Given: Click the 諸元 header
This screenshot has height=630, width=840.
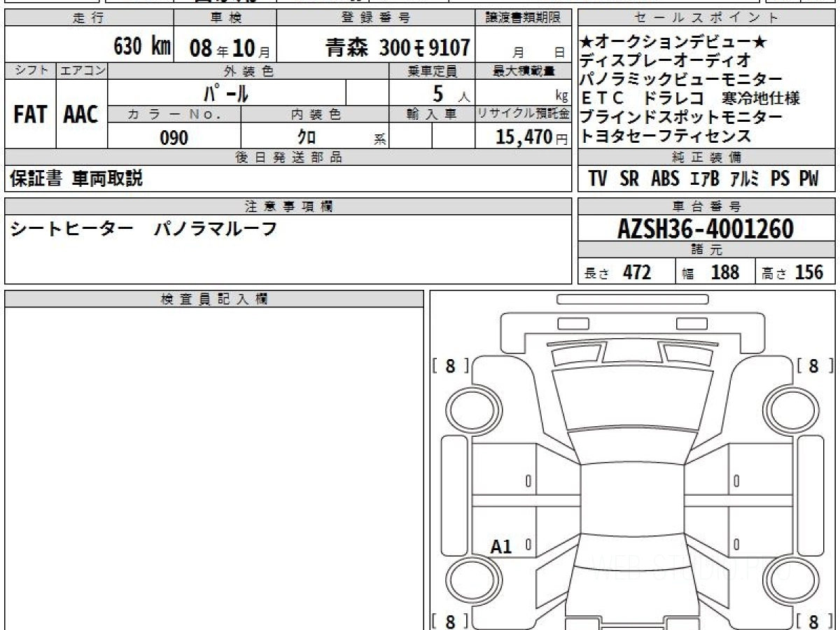Looking at the screenshot, I should pos(707,251).
